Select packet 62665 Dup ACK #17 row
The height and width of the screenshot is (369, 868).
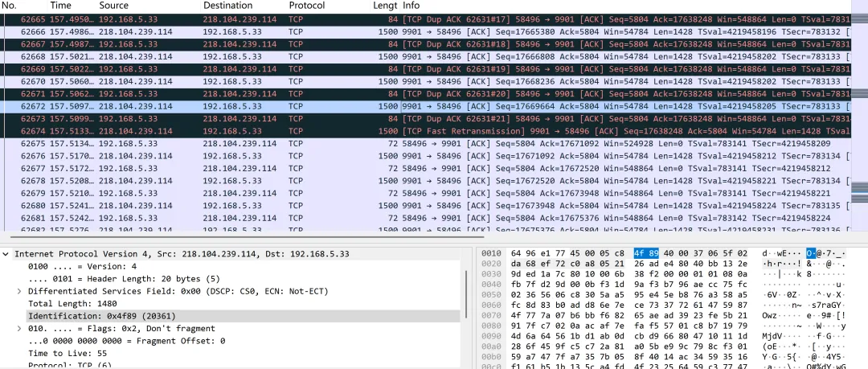point(425,19)
